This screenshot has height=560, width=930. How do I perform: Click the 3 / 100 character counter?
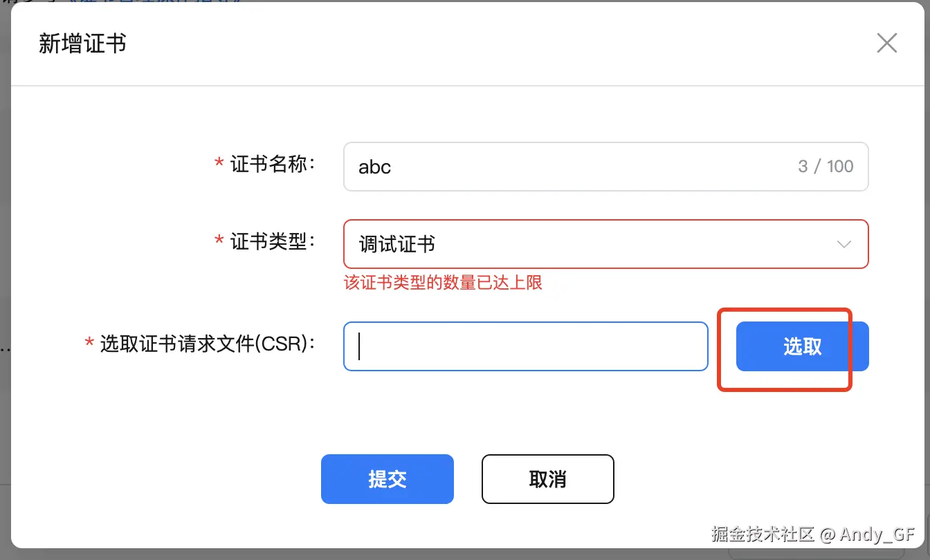click(825, 167)
